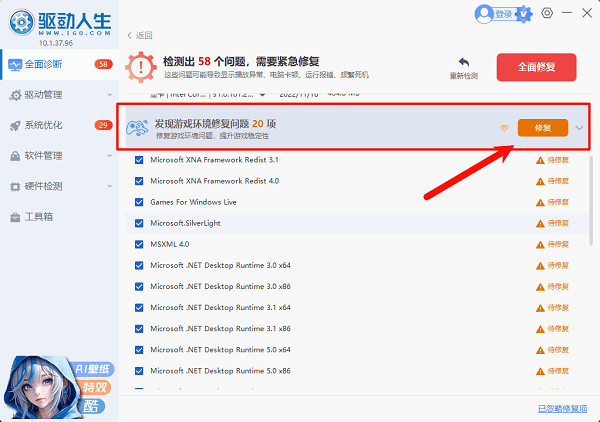Toggle the Microsoft.SilverLight checkbox

[139, 223]
